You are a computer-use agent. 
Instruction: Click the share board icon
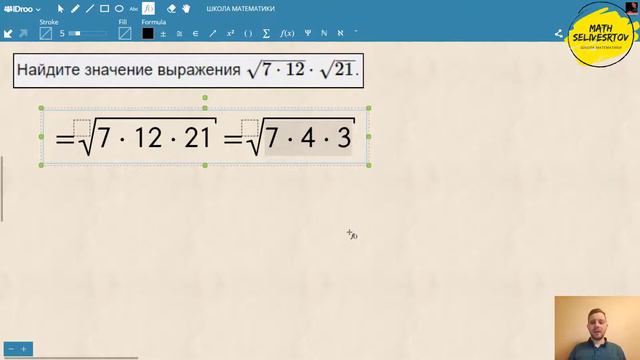(x=559, y=34)
